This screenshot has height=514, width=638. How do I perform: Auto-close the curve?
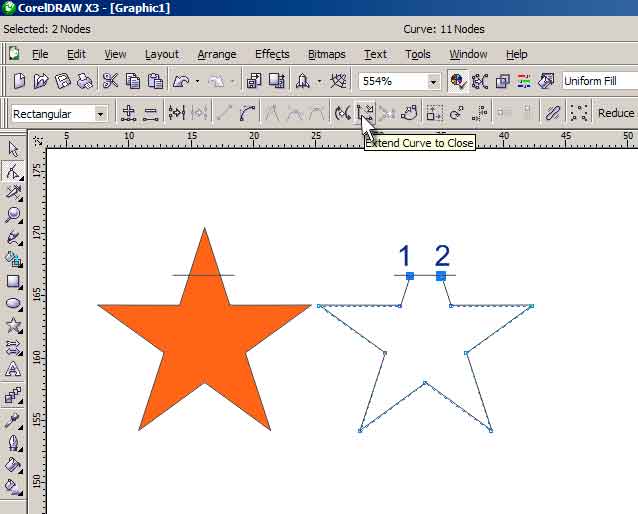pyautogui.click(x=409, y=113)
